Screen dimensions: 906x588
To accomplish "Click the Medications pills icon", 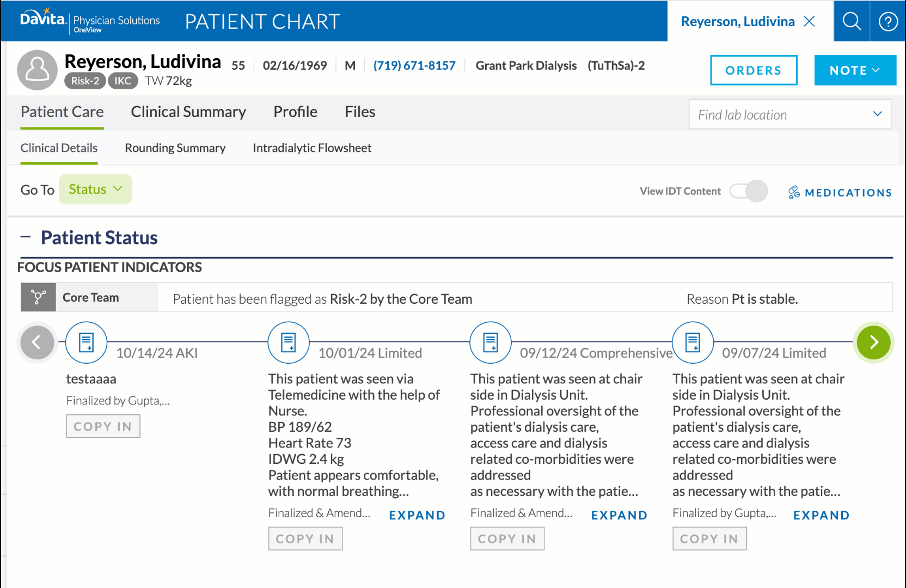I will click(x=794, y=192).
